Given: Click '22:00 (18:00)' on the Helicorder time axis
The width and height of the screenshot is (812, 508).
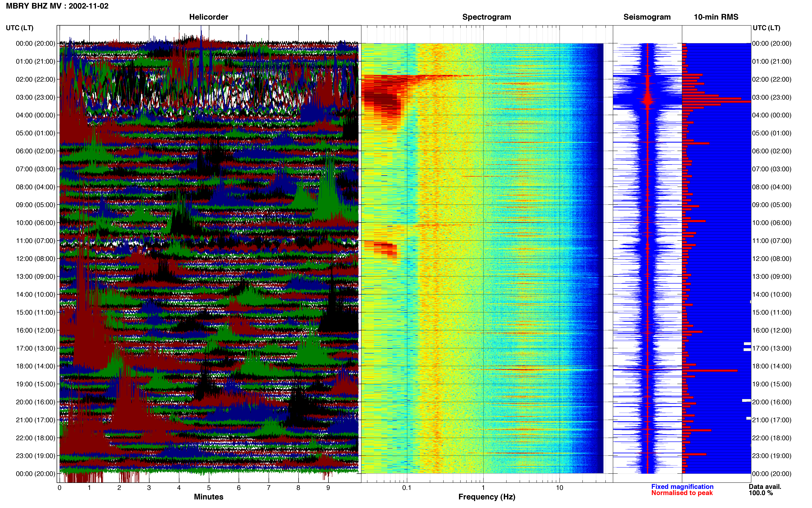Looking at the screenshot, I should [36, 438].
